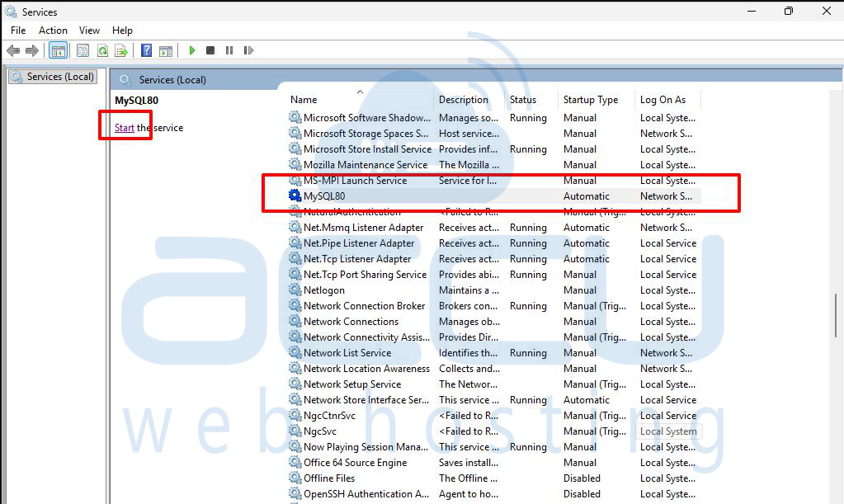Screen dimensions: 844x504
Task: Select Network Setup Service
Action: tap(352, 384)
